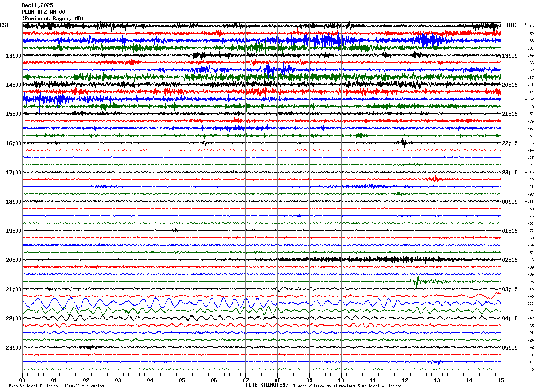Click the 03:15 UTC time label
The image size is (536, 392).
[x=510, y=289]
